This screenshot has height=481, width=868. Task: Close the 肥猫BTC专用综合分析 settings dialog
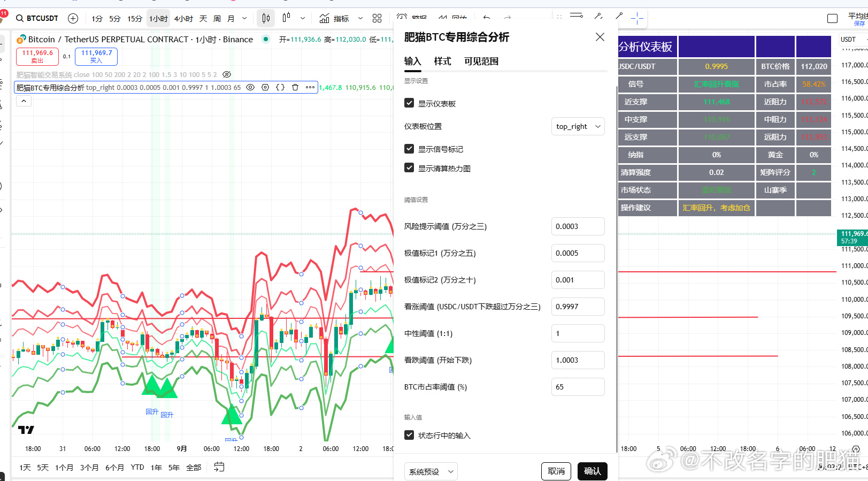coord(600,37)
